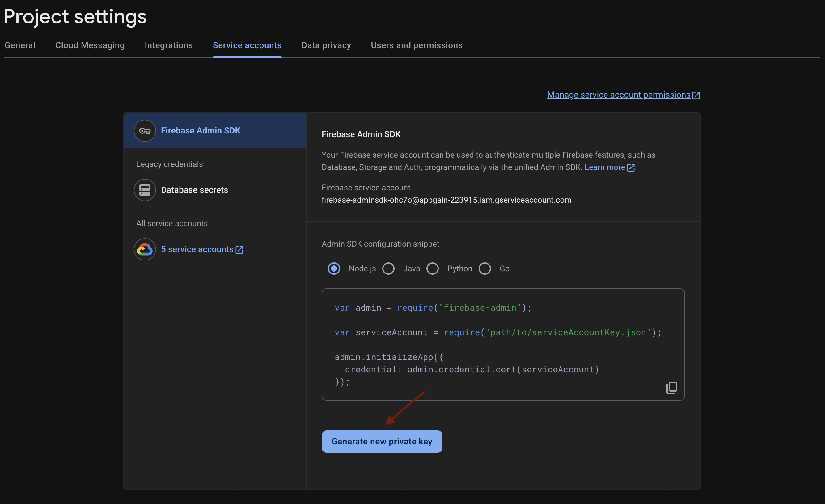Click the Firebase service account label

pyautogui.click(x=366, y=188)
